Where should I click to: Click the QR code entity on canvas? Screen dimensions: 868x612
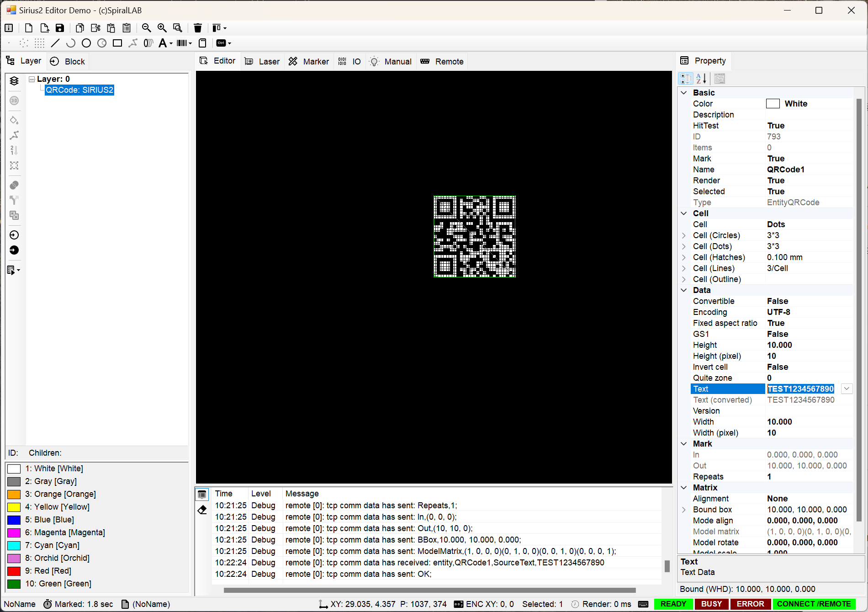tap(475, 236)
